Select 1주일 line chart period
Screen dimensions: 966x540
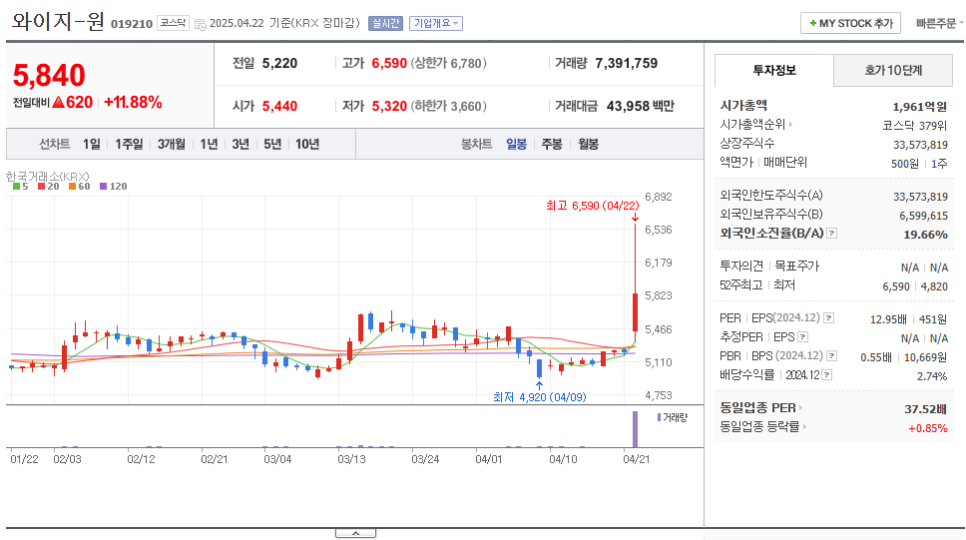click(x=129, y=144)
